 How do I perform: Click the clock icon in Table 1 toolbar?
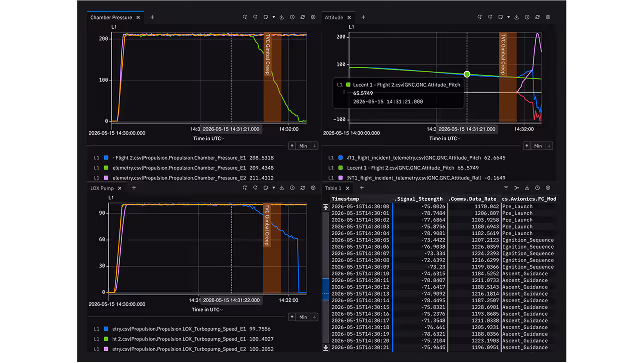pos(537,188)
